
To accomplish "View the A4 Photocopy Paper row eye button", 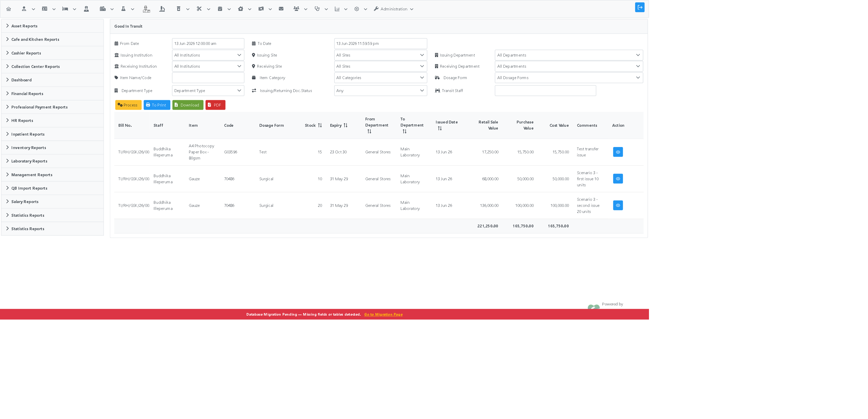I will click(618, 152).
